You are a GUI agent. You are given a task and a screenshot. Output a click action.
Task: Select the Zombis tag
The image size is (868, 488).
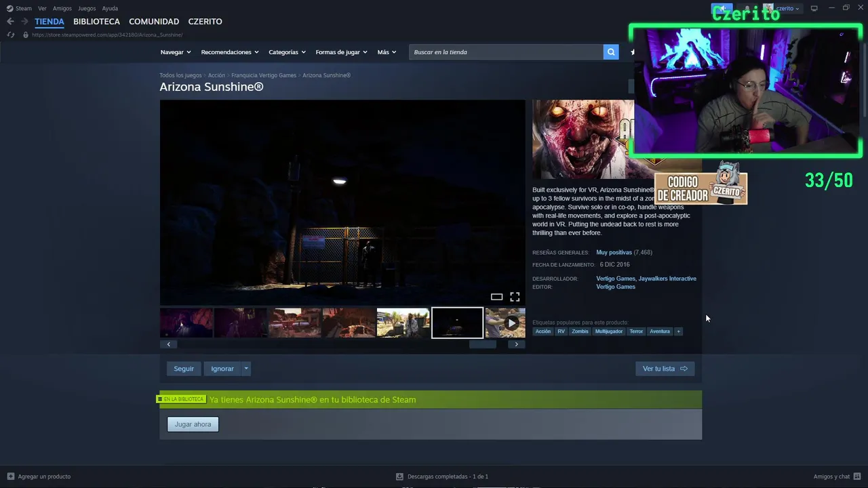click(x=580, y=331)
